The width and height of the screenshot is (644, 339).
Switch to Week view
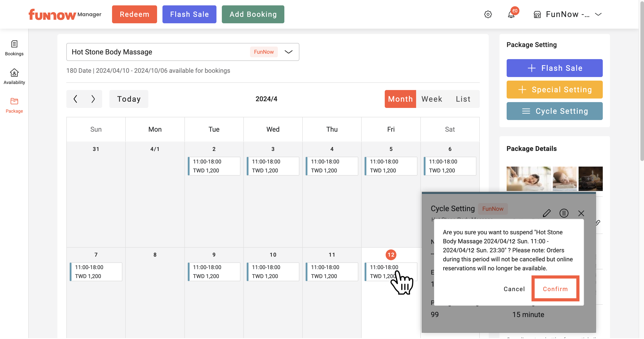[x=432, y=99]
